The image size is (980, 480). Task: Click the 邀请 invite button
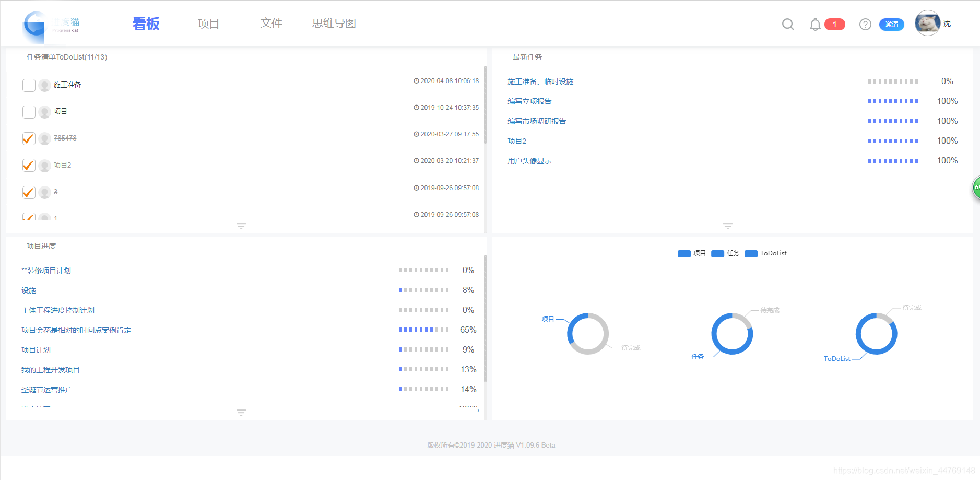point(892,25)
